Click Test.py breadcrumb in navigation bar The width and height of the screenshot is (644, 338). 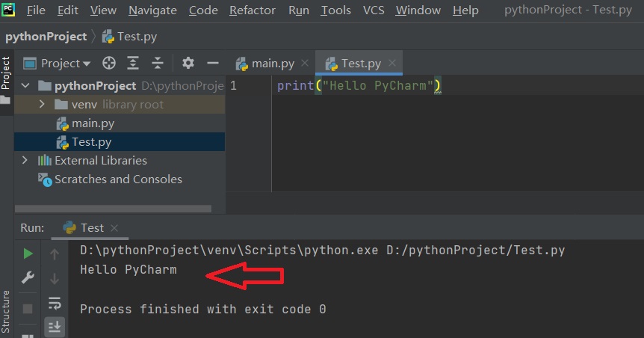pos(129,37)
